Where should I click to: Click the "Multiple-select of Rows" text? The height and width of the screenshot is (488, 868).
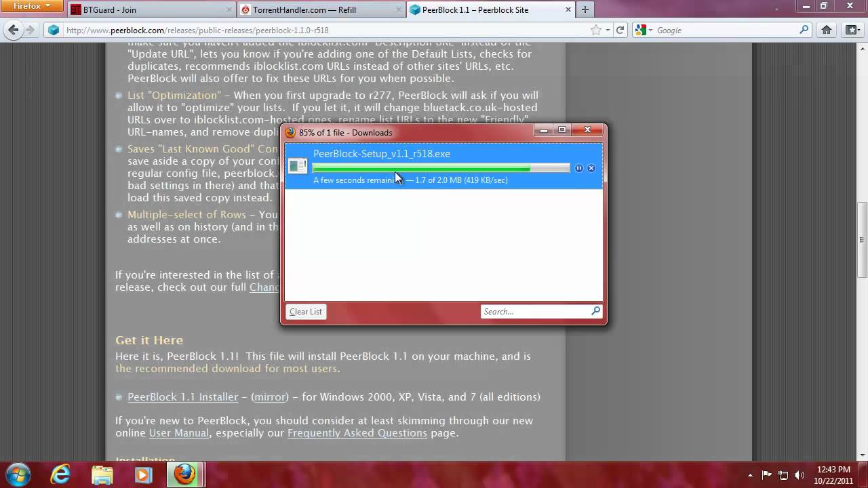point(186,215)
